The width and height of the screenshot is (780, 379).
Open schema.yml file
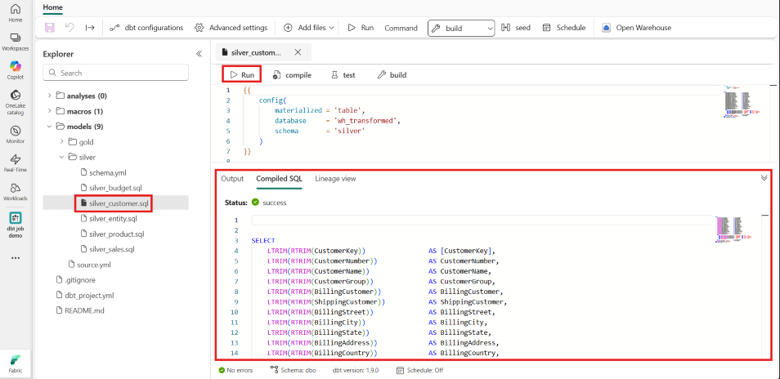point(103,173)
